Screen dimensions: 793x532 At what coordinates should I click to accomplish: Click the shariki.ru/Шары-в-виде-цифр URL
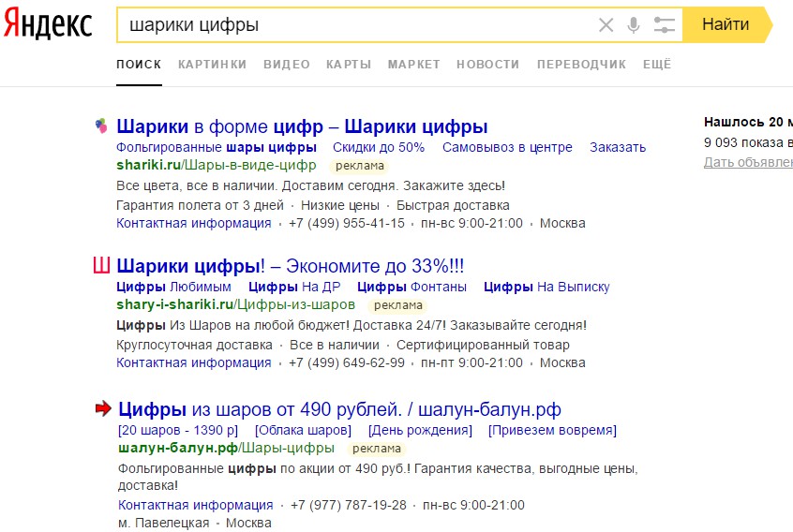point(217,165)
